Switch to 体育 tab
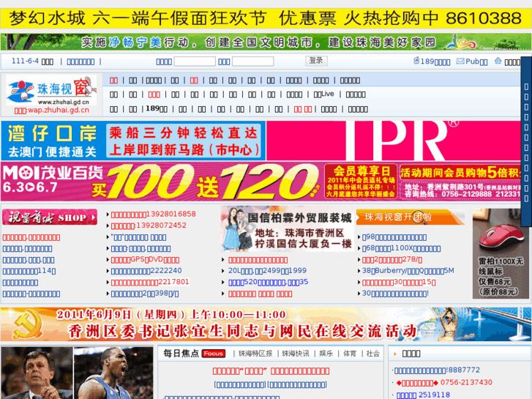Viewport: 532px width, 399px height. tap(350, 354)
